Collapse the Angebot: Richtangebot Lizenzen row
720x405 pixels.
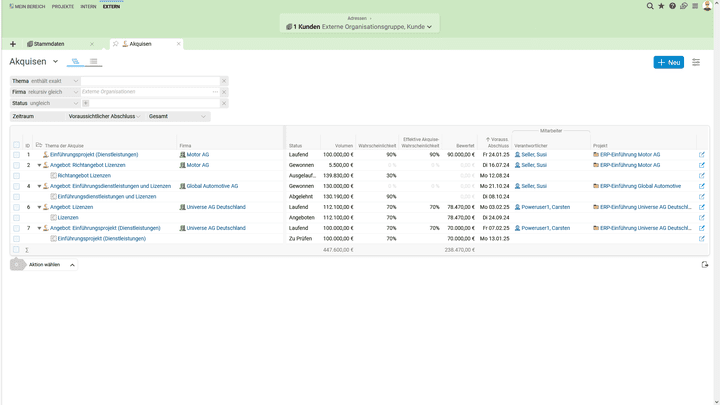point(39,165)
